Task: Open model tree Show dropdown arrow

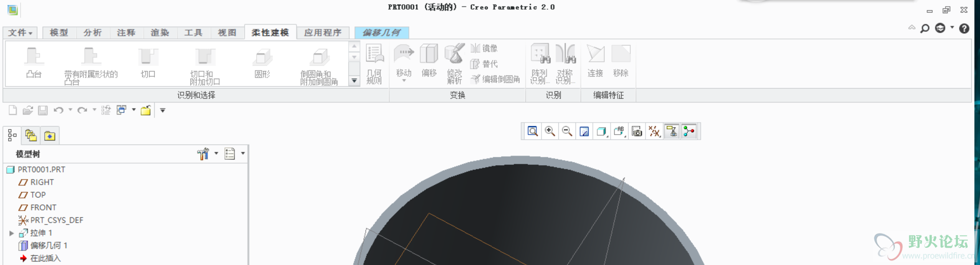Action: coord(243,154)
